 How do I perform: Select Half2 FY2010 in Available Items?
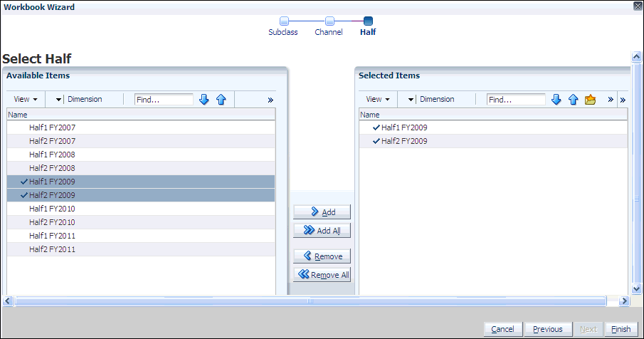(141, 222)
